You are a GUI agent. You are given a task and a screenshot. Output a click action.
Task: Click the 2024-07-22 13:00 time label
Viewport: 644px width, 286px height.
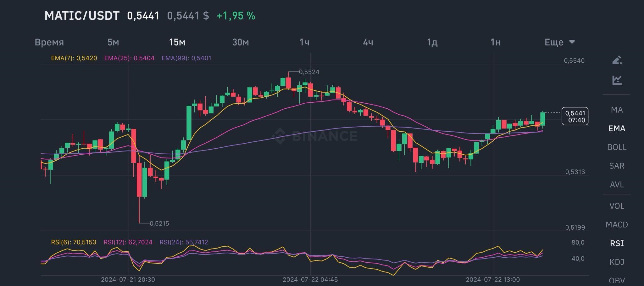coord(493,280)
